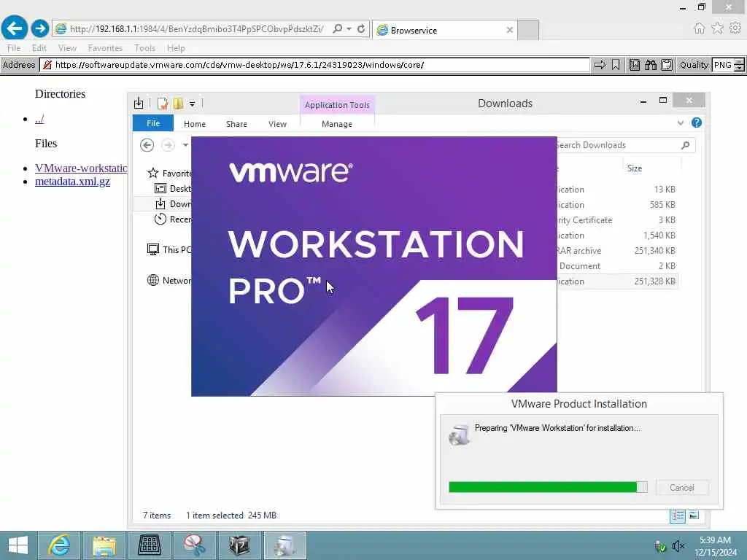Select Network in the navigation pane

click(x=169, y=281)
